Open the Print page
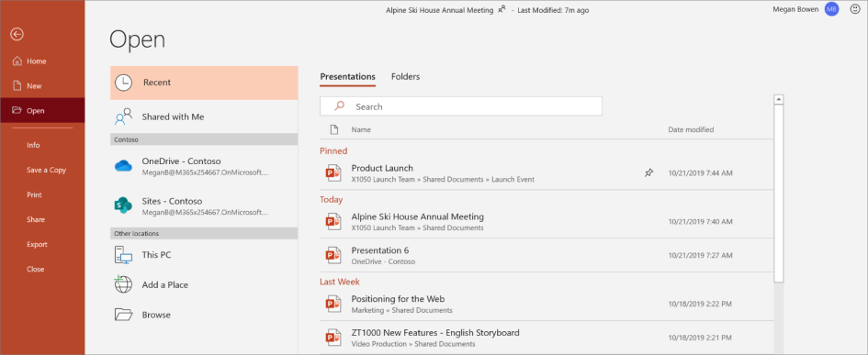 coord(34,194)
